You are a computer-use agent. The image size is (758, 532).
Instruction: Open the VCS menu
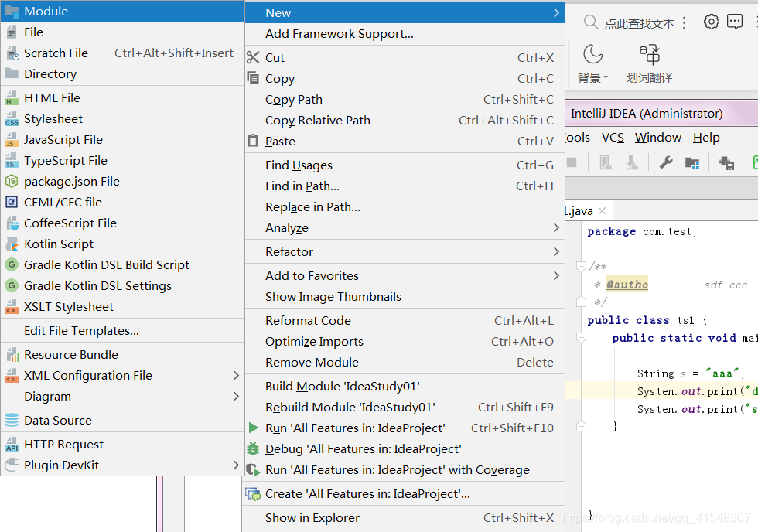pos(613,138)
